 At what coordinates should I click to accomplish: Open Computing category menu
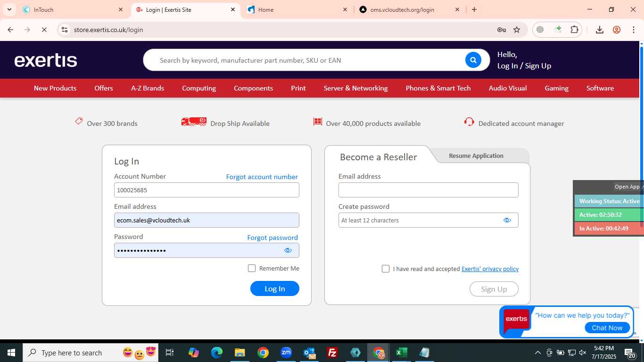point(199,88)
